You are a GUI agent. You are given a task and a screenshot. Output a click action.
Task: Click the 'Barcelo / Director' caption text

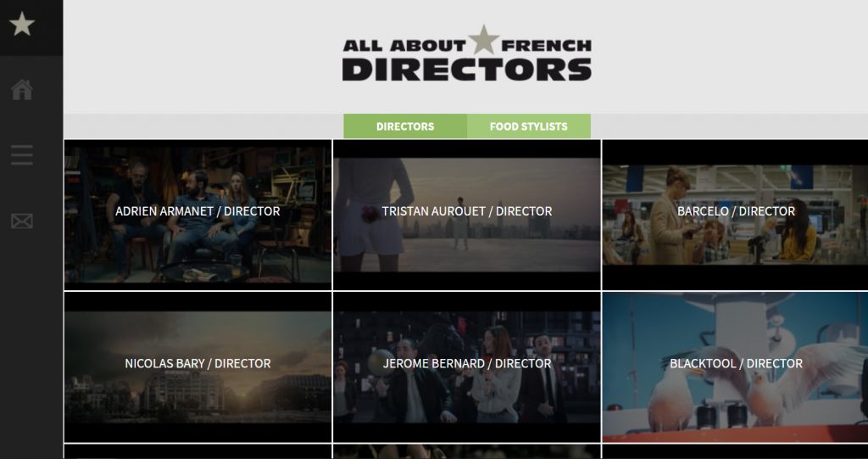click(736, 211)
